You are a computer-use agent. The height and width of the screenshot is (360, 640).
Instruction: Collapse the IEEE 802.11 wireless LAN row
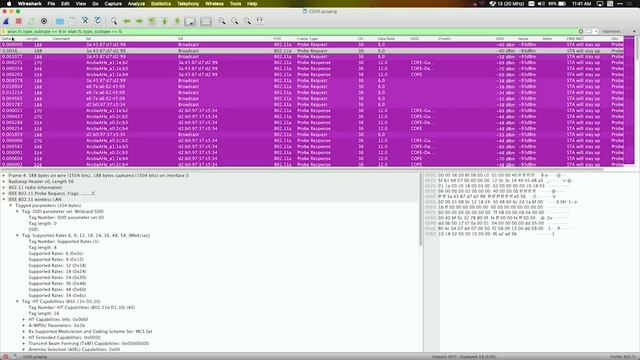[4, 199]
